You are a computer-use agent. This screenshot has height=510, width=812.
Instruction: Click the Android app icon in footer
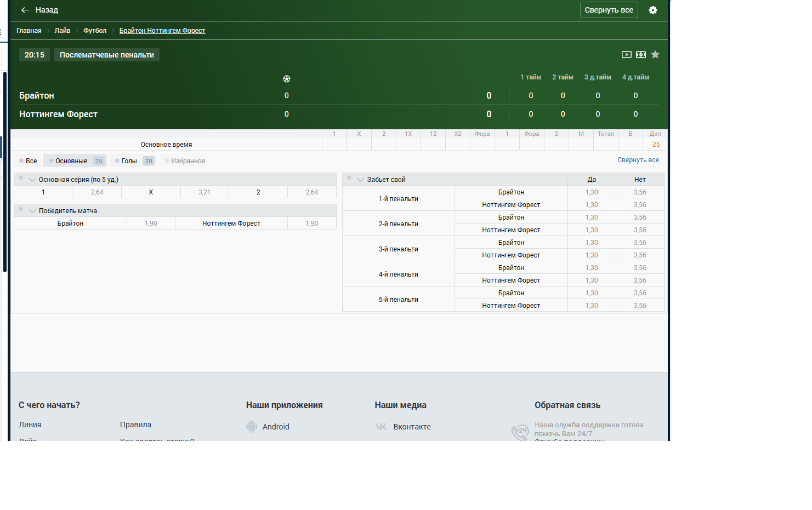(x=252, y=427)
